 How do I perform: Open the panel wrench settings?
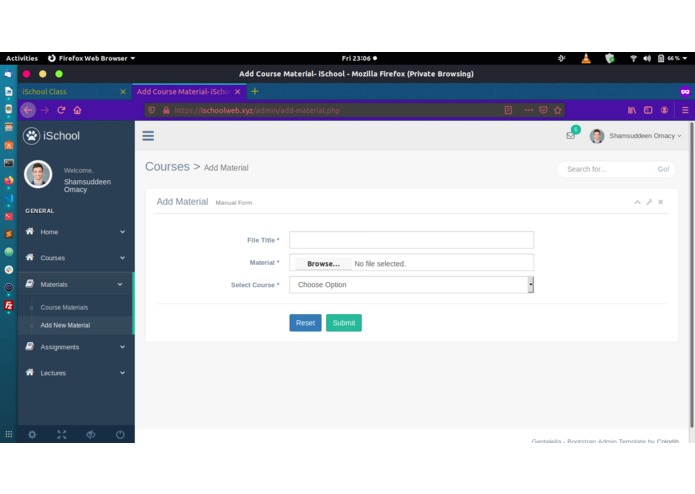pyautogui.click(x=649, y=202)
